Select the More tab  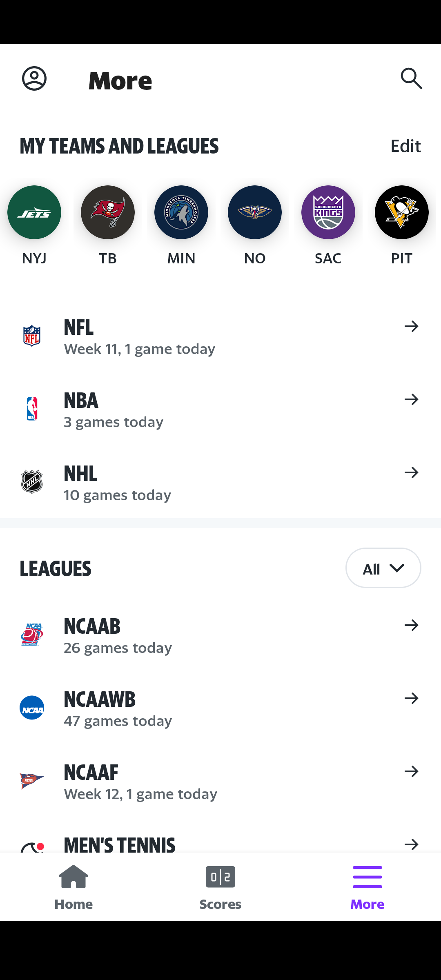367,887
